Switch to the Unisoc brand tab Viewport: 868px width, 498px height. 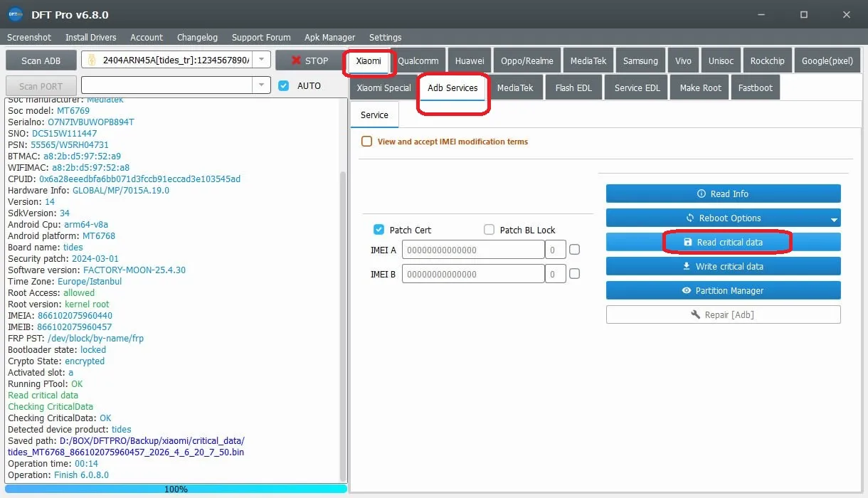[x=721, y=60]
